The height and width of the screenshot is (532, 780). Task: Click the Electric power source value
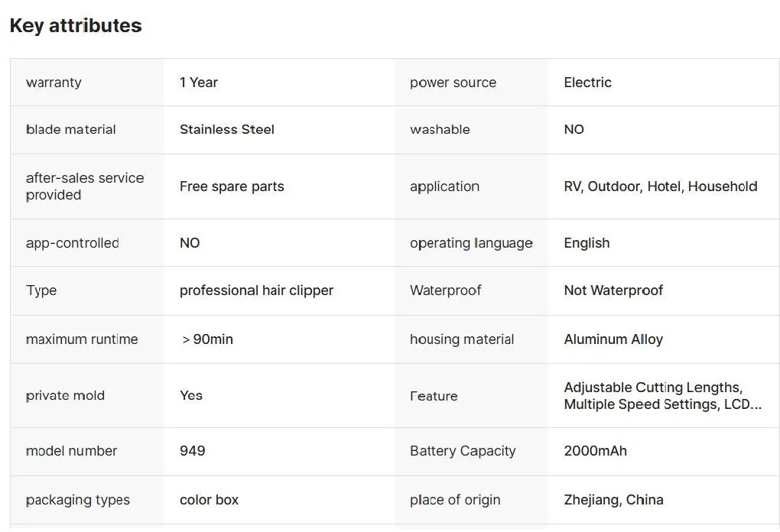(587, 83)
